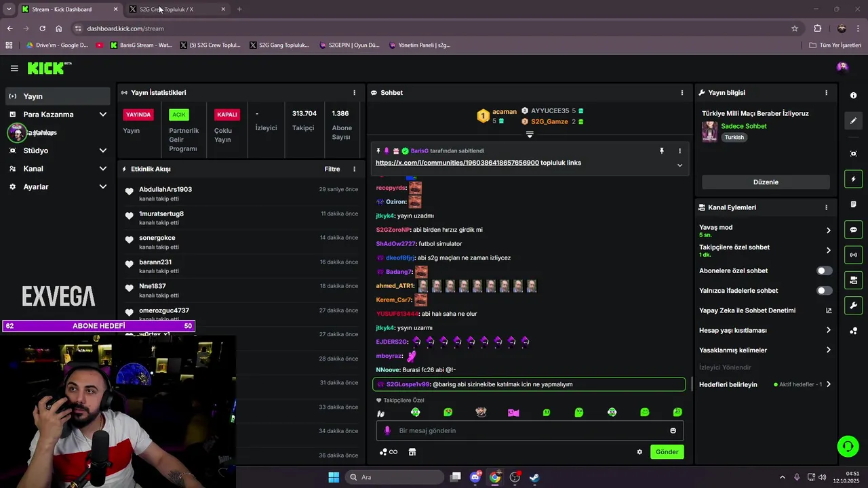868x488 pixels.
Task: Open BarisG Stream bookmark
Action: (140, 45)
